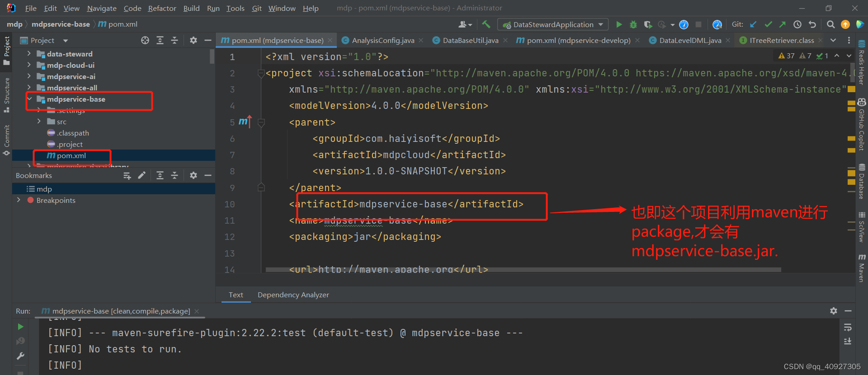868x375 pixels.
Task: Open ITreeRetriever.class tab
Action: (782, 40)
